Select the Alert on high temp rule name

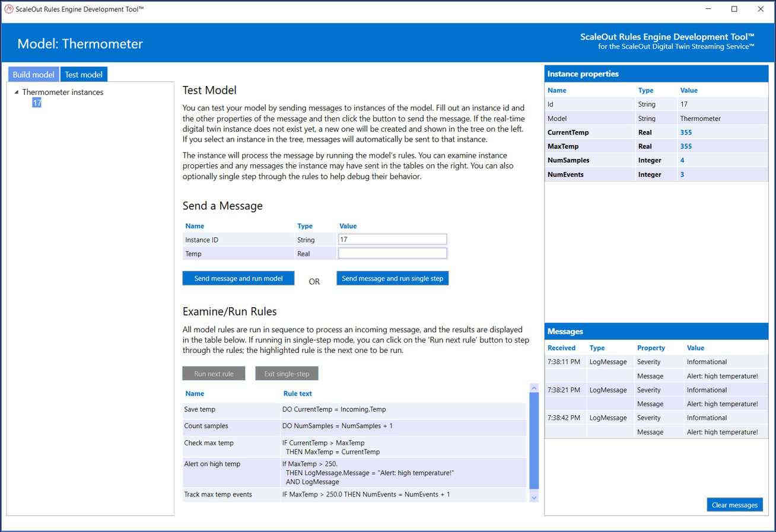(x=212, y=464)
